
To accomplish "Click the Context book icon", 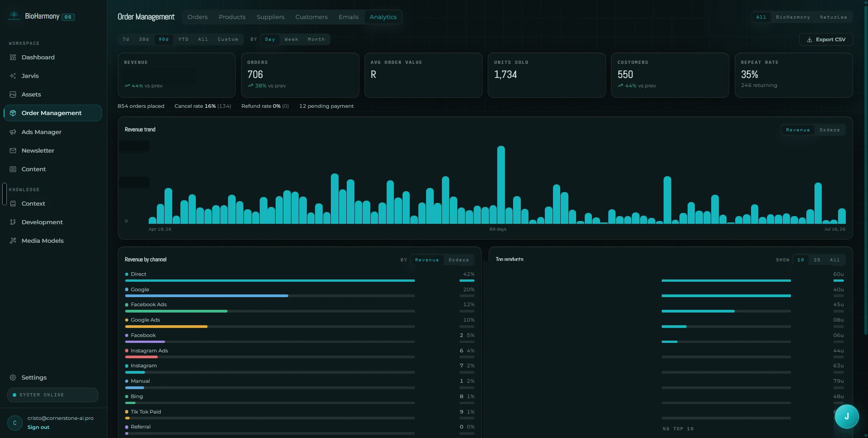I will pyautogui.click(x=13, y=204).
